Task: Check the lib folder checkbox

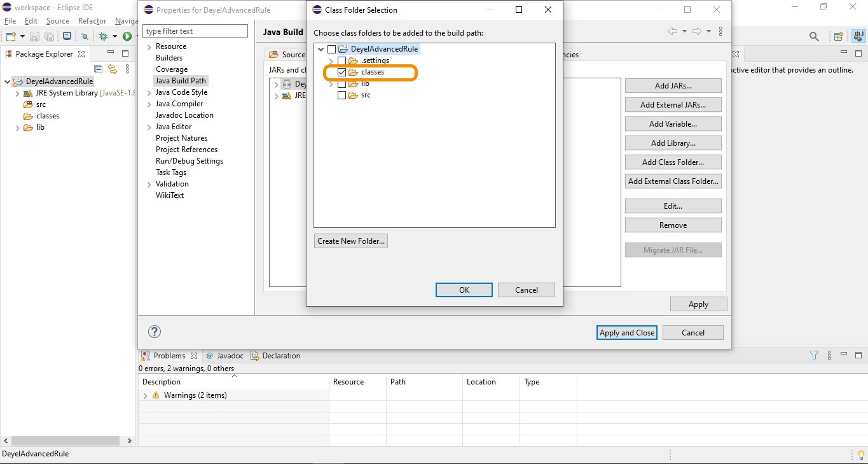Action: (x=342, y=83)
